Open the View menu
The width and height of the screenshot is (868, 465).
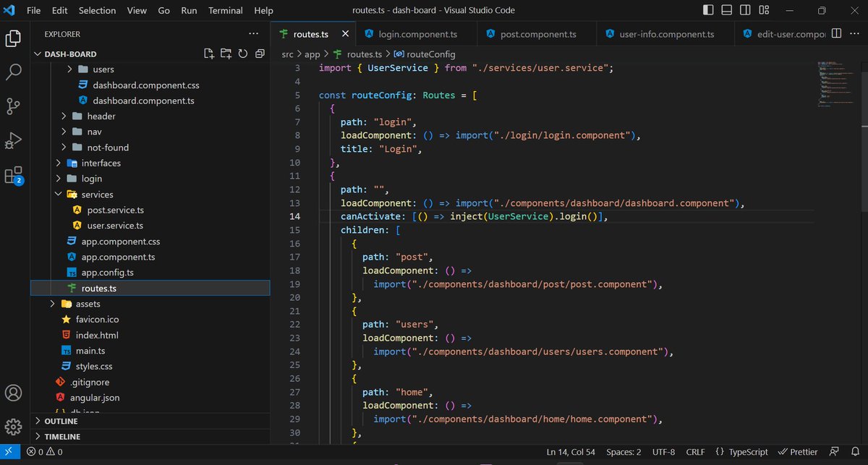(x=137, y=11)
